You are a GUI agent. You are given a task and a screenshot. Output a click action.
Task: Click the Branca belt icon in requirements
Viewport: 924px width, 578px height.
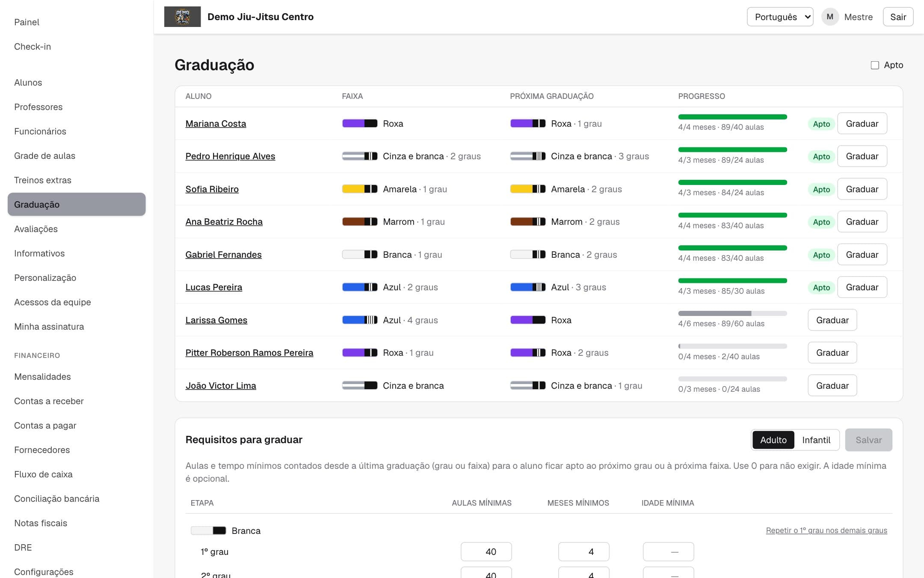(208, 531)
